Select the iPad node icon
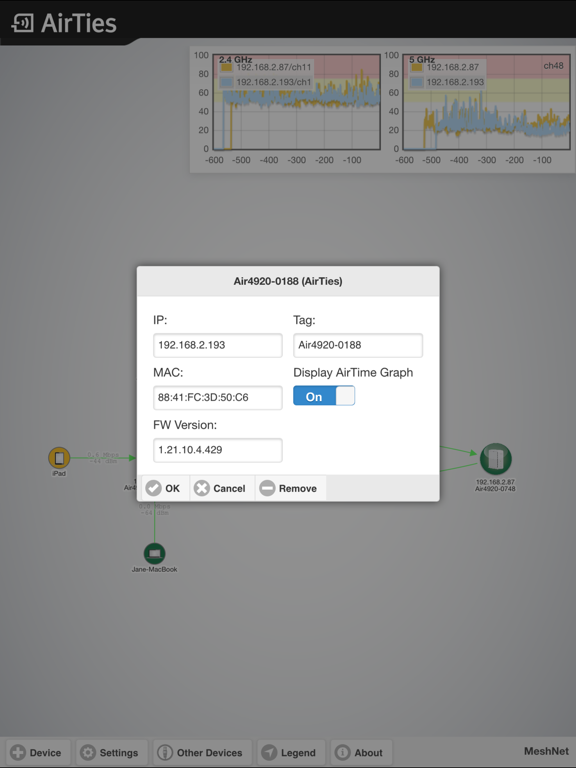 pos(59,458)
